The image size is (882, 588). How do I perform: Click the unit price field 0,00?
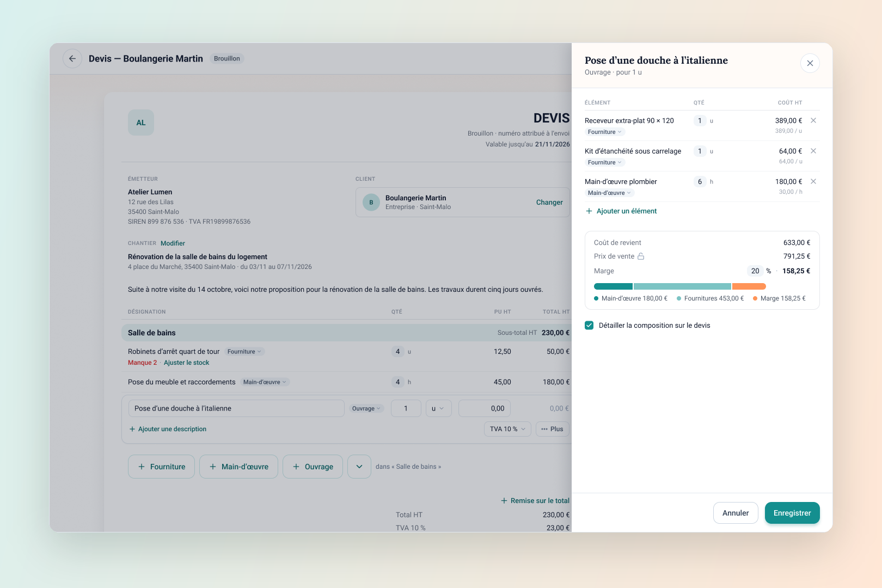coord(485,408)
